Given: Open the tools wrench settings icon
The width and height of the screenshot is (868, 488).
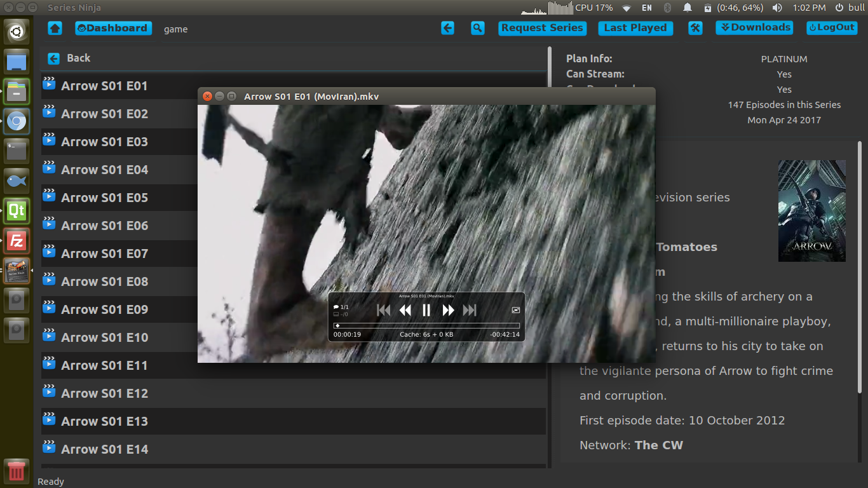Looking at the screenshot, I should 695,28.
